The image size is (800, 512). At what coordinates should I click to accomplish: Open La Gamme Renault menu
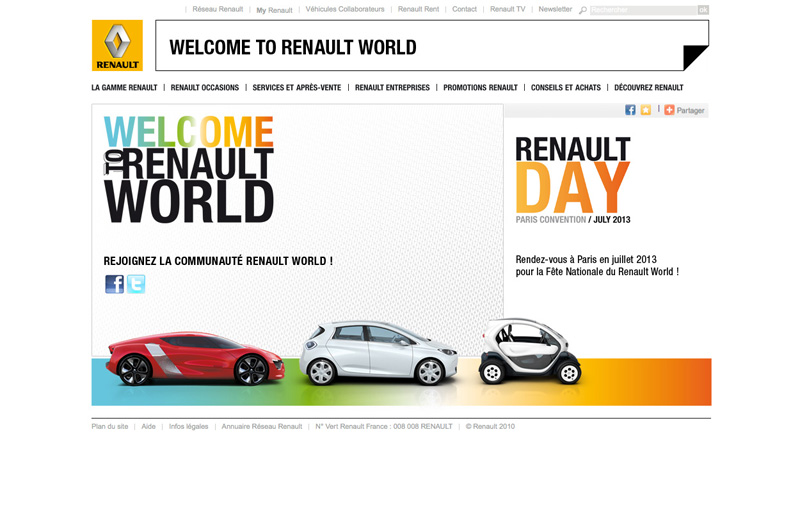coord(124,88)
